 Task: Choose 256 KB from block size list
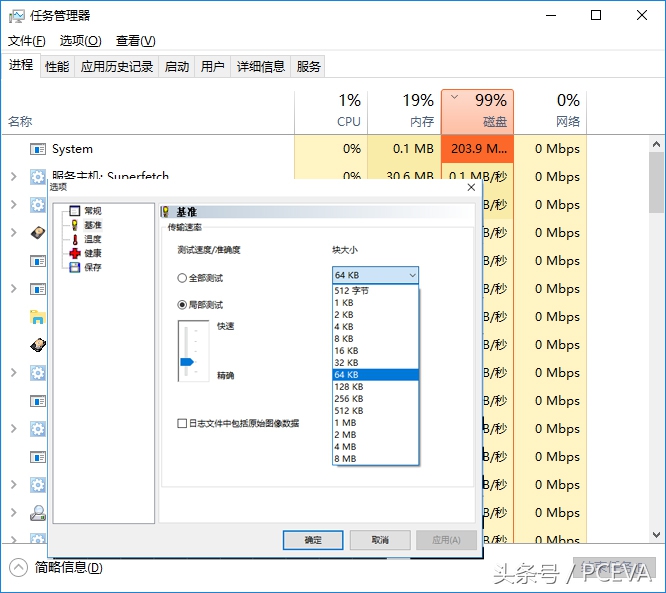pyautogui.click(x=375, y=398)
